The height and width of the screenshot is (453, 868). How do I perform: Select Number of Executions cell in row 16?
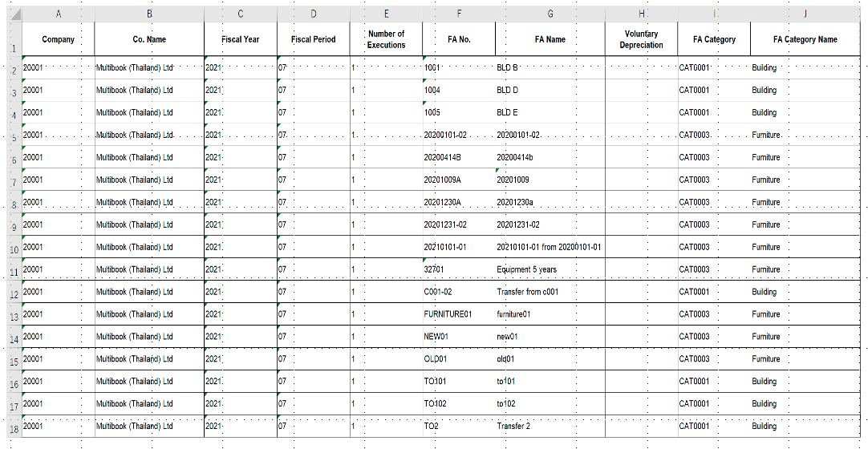coord(387,381)
